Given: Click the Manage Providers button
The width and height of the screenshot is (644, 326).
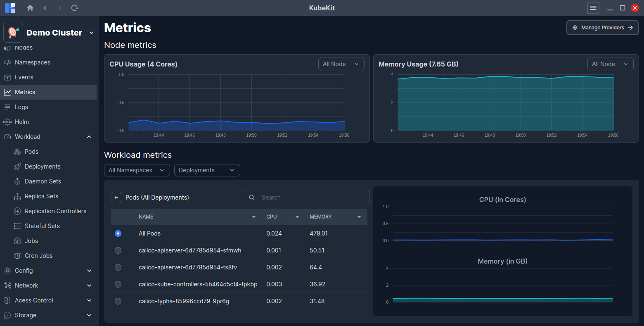Looking at the screenshot, I should (x=602, y=27).
